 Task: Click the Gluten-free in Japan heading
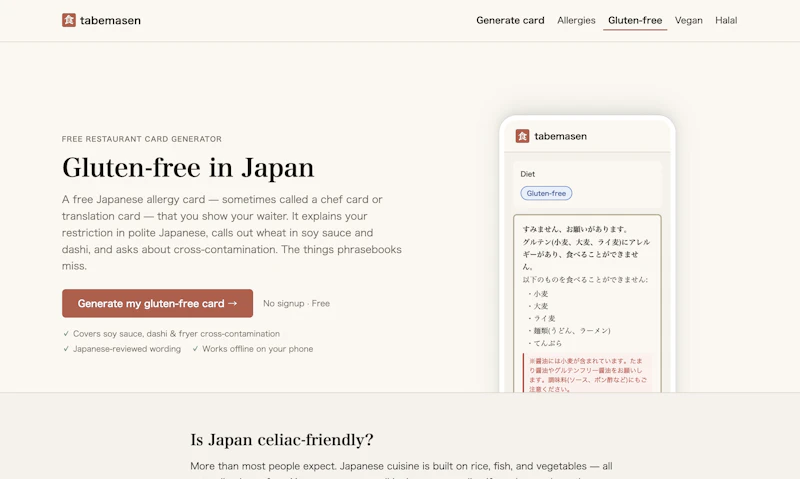tap(188, 168)
